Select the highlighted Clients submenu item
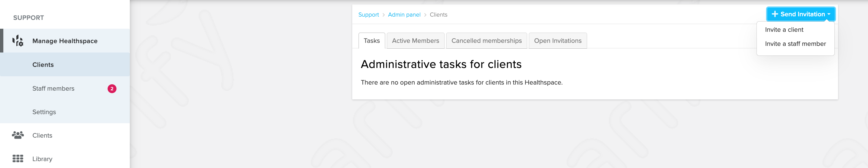Viewport: 868px width, 168px height. tap(65, 64)
